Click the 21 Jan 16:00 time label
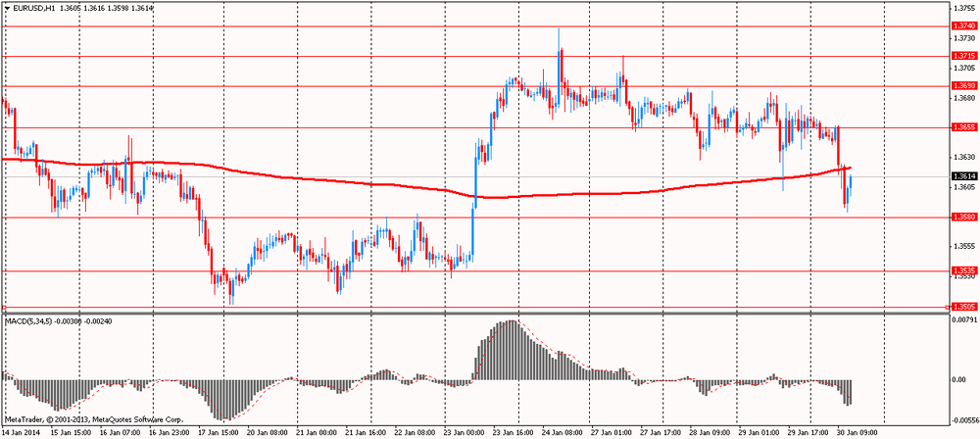This screenshot has height=439, width=980. [x=366, y=432]
